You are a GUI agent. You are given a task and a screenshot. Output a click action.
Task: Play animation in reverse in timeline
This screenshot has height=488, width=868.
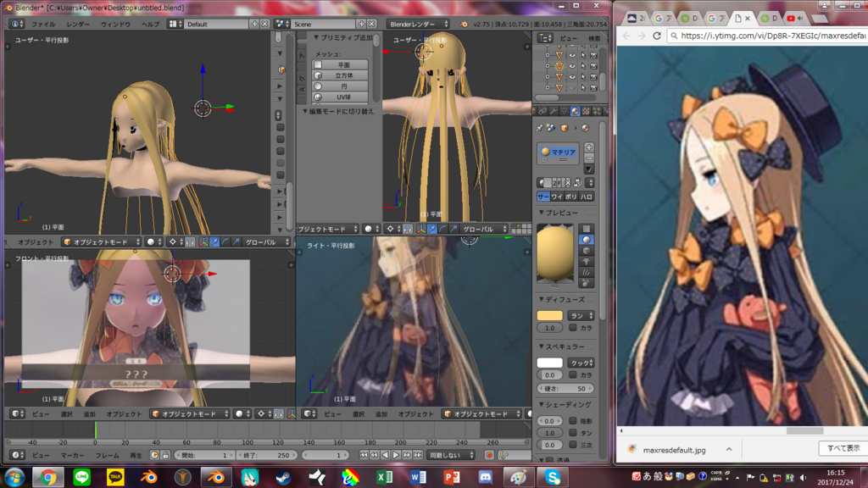pyautogui.click(x=386, y=455)
